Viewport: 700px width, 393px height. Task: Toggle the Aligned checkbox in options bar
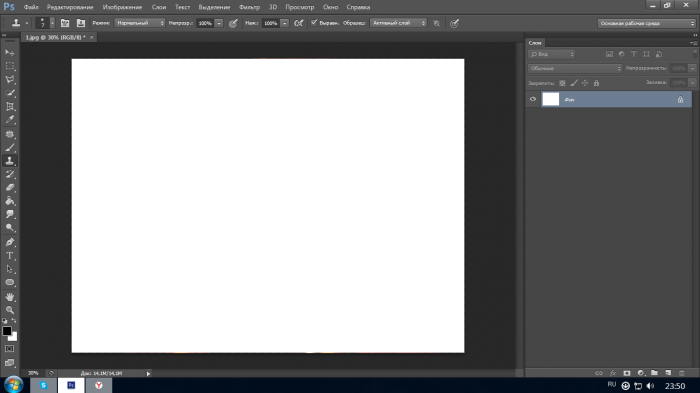pos(314,23)
